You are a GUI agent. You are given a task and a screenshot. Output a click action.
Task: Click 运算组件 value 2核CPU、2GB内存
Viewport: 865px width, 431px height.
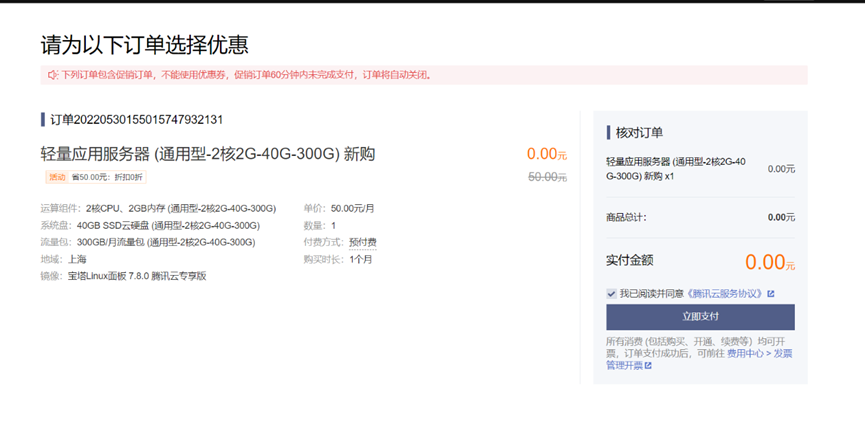tap(181, 209)
